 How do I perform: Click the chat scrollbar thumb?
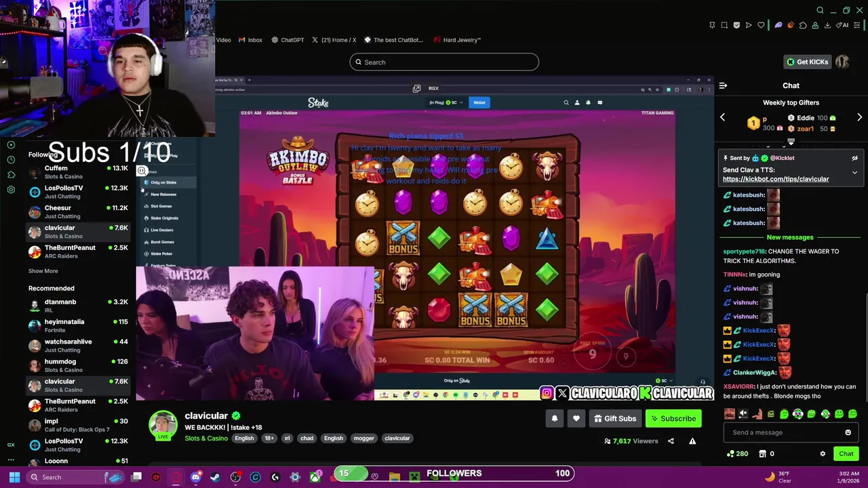[x=865, y=349]
